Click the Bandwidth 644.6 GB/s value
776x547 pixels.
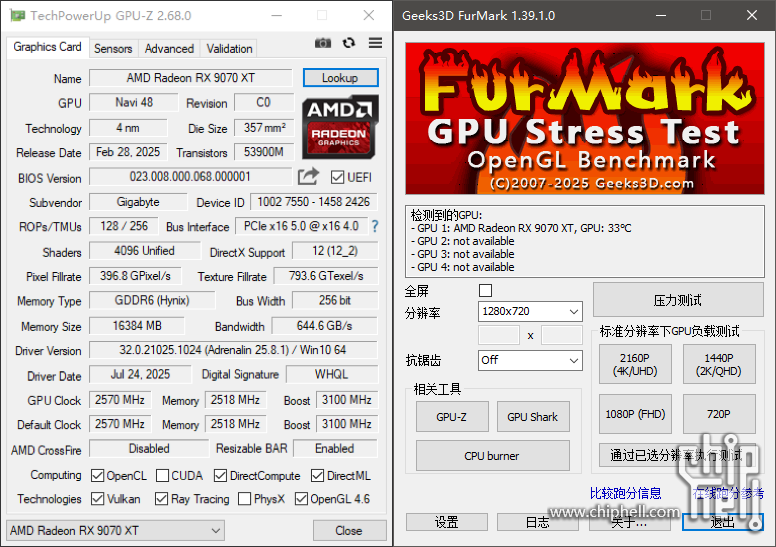pyautogui.click(x=325, y=326)
